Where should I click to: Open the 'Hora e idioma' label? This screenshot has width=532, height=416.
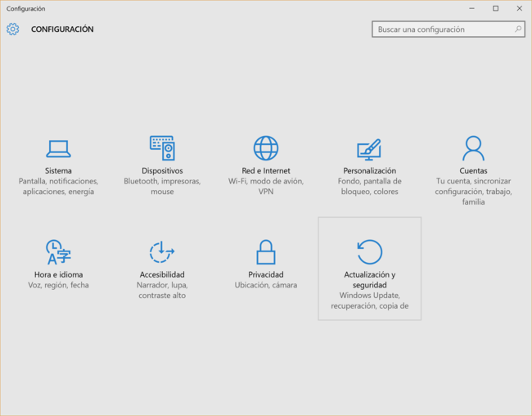coord(58,274)
